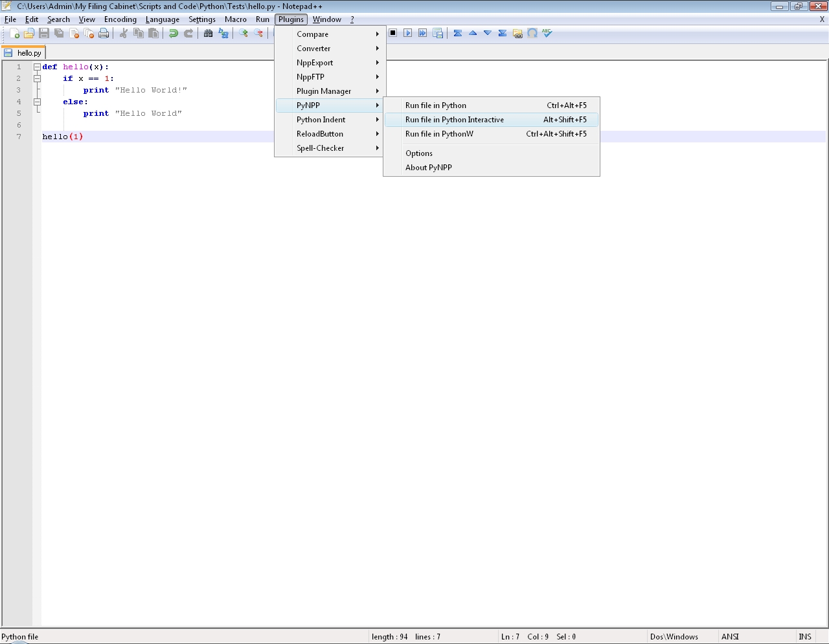Expand the Converter plugin submenu

330,49
